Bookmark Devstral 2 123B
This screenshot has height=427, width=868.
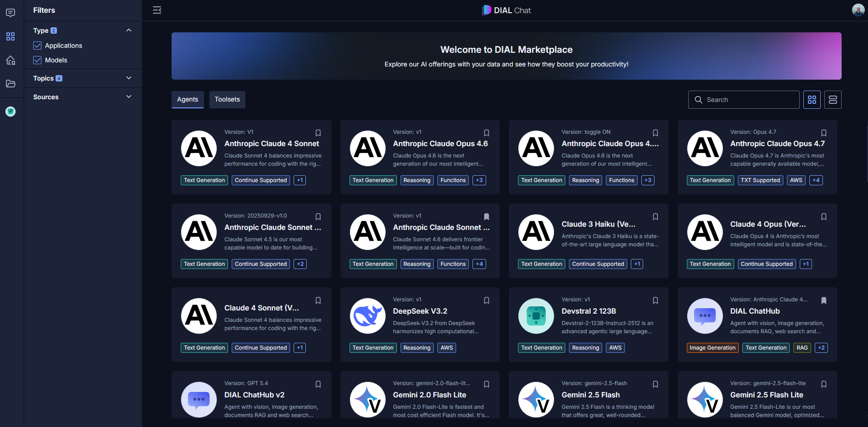[x=655, y=300]
